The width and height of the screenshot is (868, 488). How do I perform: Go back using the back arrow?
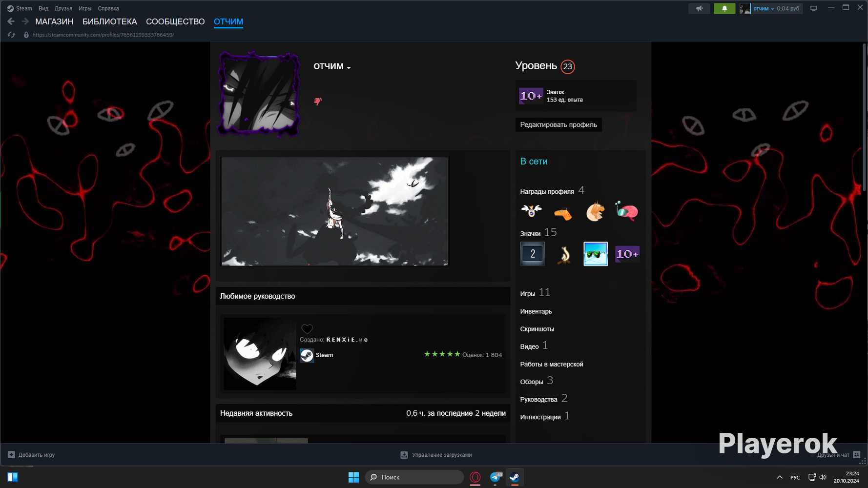[x=11, y=21]
